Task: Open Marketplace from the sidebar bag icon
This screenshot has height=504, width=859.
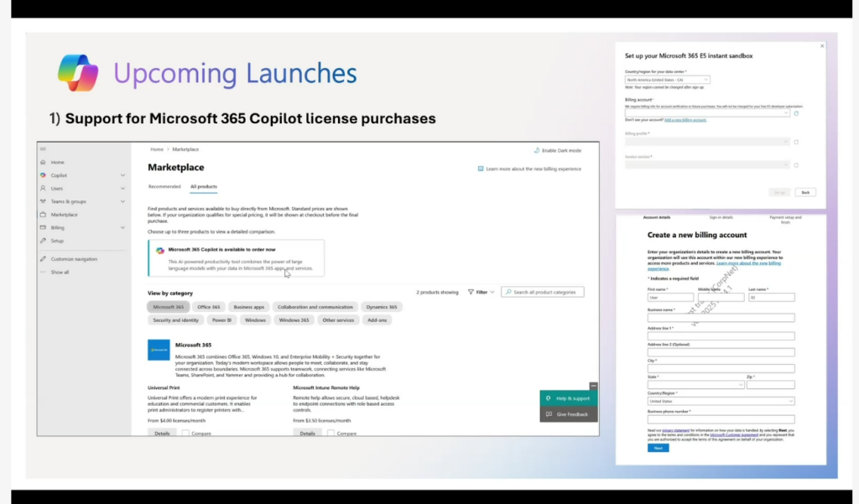Action: pos(43,214)
